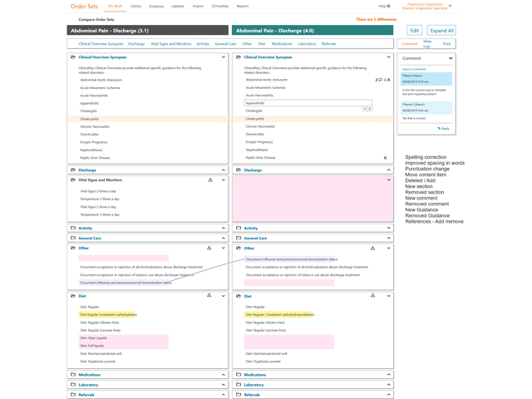
Task: Open the user account dropdown menu
Action: coord(451,6)
